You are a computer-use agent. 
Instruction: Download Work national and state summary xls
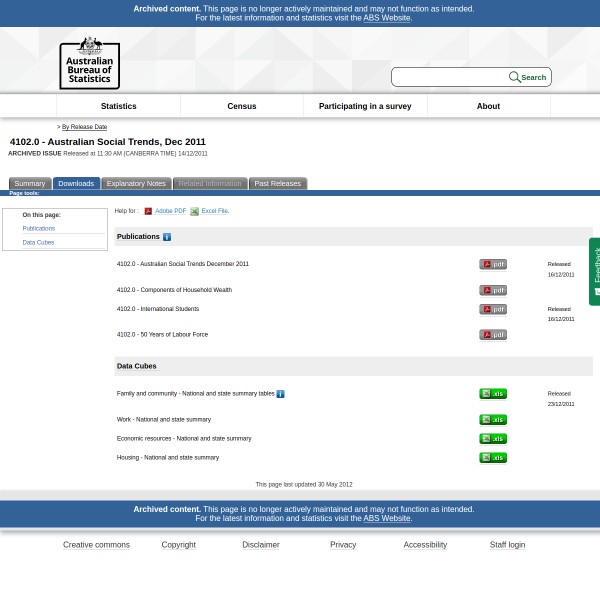coord(492,420)
